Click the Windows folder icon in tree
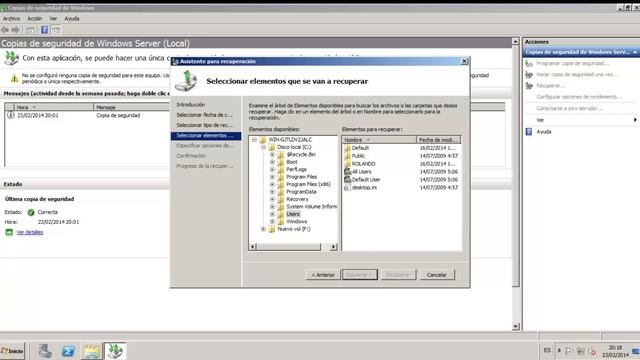This screenshot has width=640, height=360. pyautogui.click(x=281, y=221)
